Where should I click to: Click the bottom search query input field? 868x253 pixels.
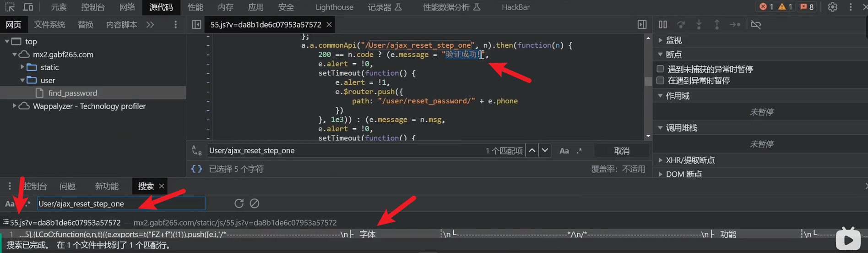(121, 203)
